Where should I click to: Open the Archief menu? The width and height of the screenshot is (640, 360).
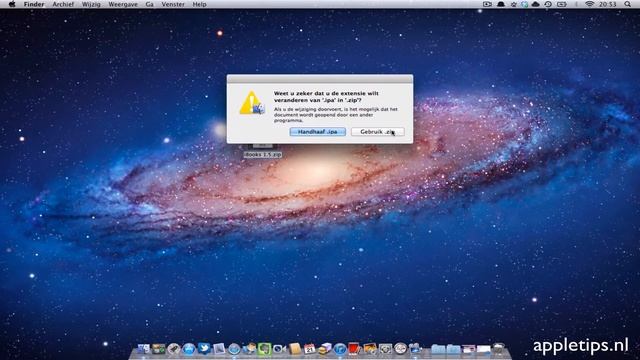point(63,4)
